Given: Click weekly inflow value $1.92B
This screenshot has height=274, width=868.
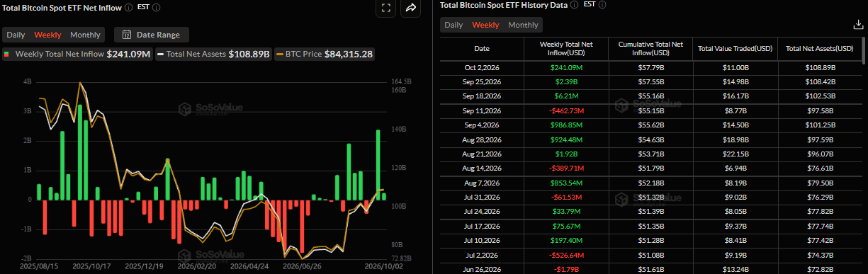Looking at the screenshot, I should click(565, 153).
